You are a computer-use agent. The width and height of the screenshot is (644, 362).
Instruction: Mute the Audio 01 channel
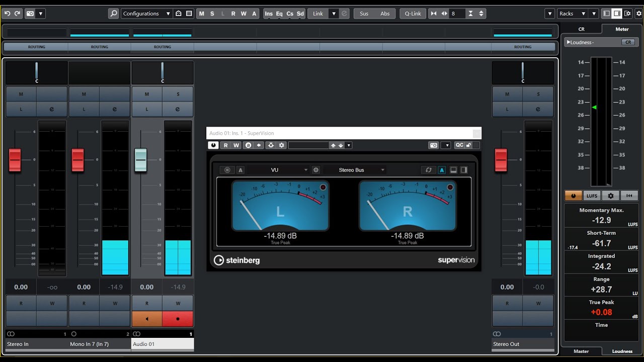(147, 94)
